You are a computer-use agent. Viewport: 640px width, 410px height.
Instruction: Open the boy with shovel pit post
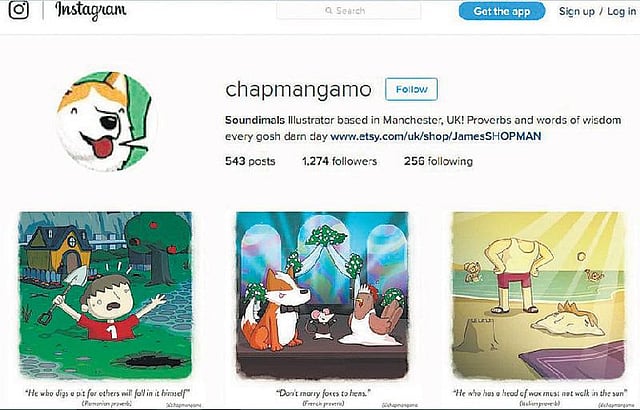click(105, 295)
